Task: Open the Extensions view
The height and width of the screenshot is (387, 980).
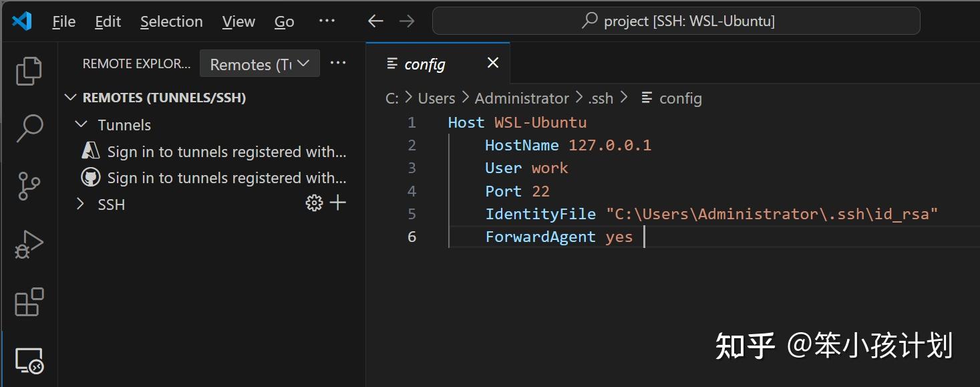Action: point(28,302)
